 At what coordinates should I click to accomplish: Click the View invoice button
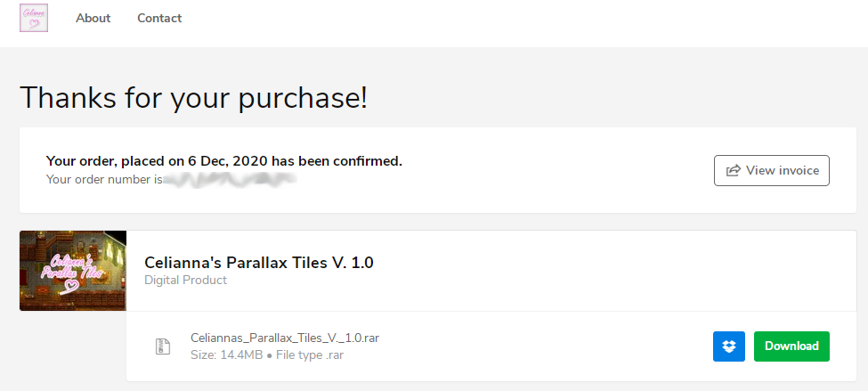[x=772, y=171]
